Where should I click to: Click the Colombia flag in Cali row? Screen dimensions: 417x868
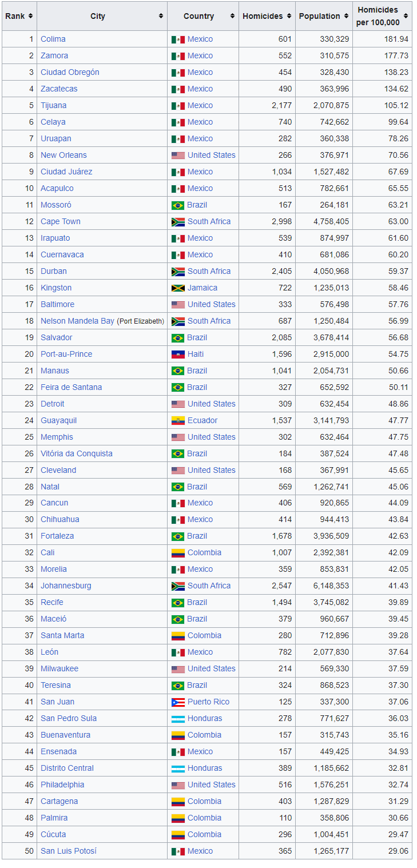click(x=178, y=553)
